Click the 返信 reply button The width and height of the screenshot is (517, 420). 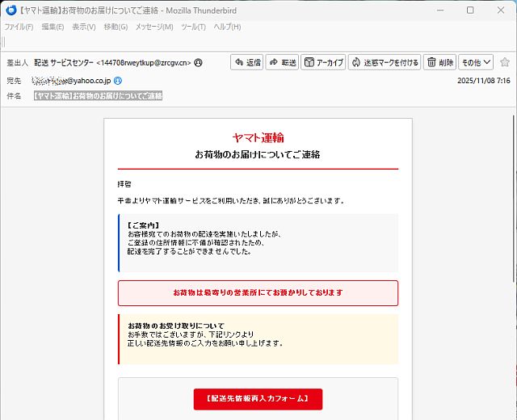point(247,62)
